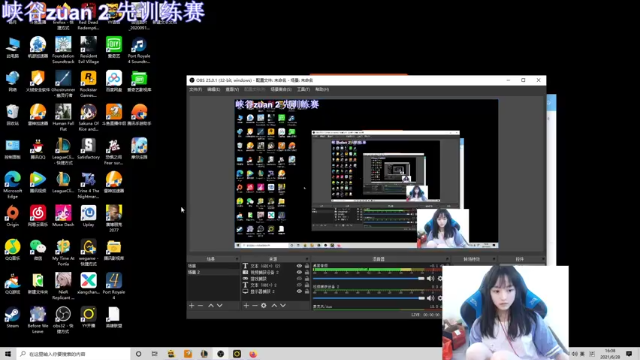640x360 pixels.
Task: Move the selected scene up
Action: click(211, 305)
